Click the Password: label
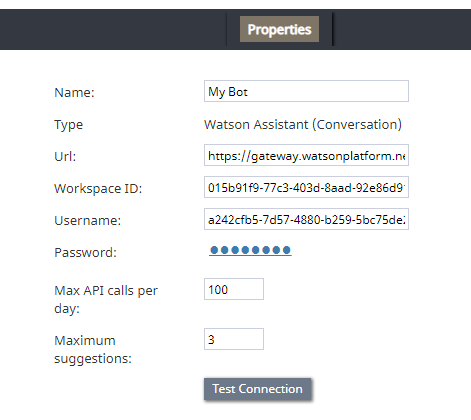The image size is (471, 420). pyautogui.click(x=86, y=253)
